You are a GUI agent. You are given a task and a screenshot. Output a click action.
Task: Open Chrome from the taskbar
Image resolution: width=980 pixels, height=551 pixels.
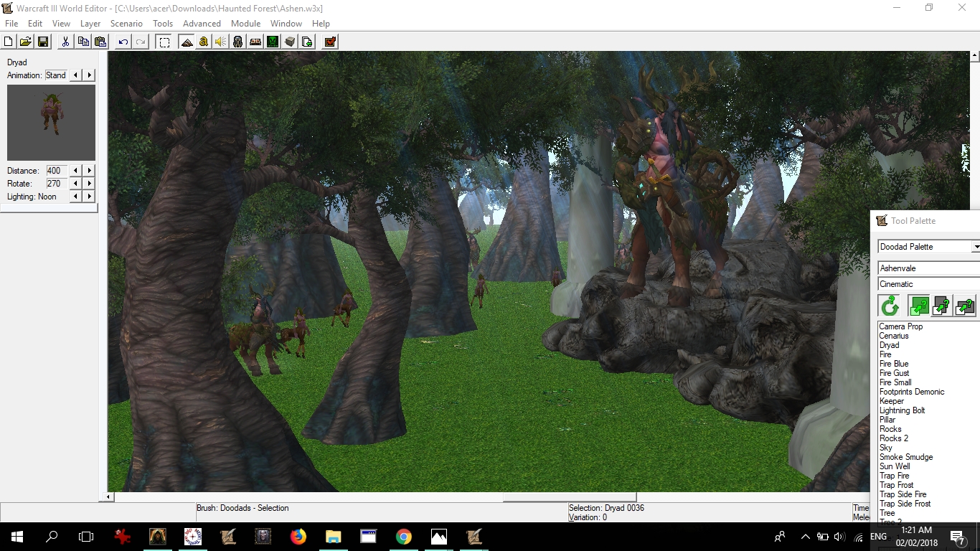(403, 536)
